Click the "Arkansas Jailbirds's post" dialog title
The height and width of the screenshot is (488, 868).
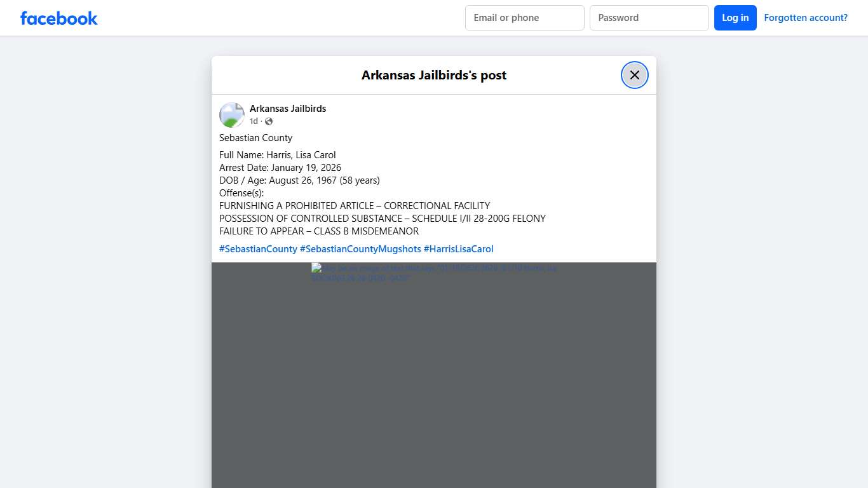(433, 75)
